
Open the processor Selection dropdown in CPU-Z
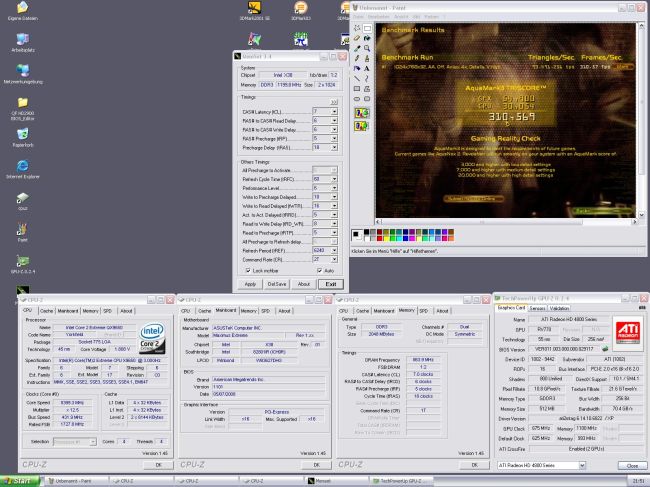tap(75, 442)
